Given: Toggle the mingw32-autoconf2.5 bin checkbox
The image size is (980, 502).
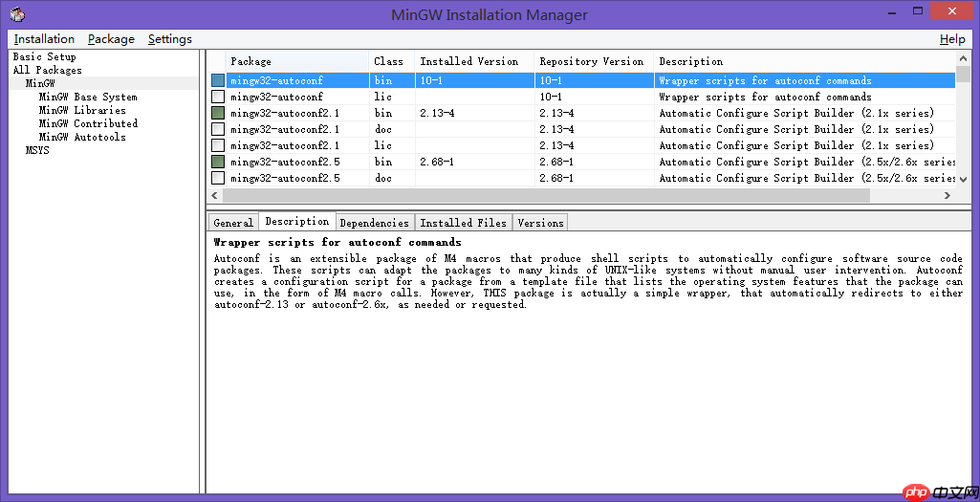Looking at the screenshot, I should click(x=218, y=163).
